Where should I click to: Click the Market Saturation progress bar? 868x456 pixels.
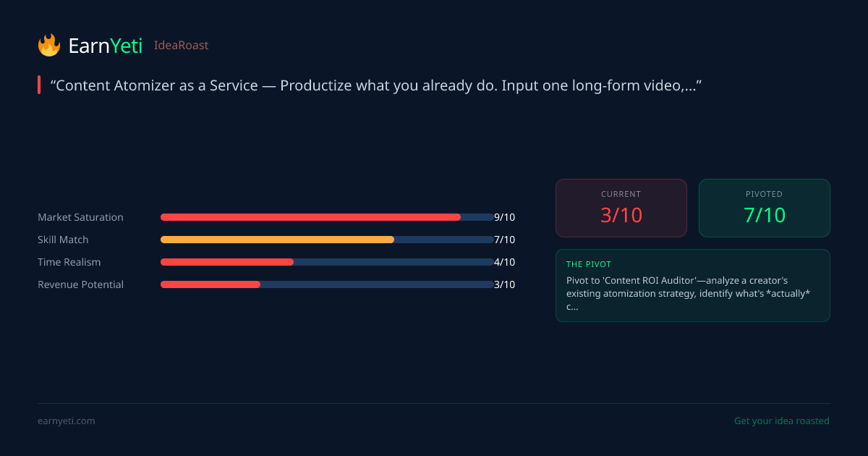coord(326,217)
